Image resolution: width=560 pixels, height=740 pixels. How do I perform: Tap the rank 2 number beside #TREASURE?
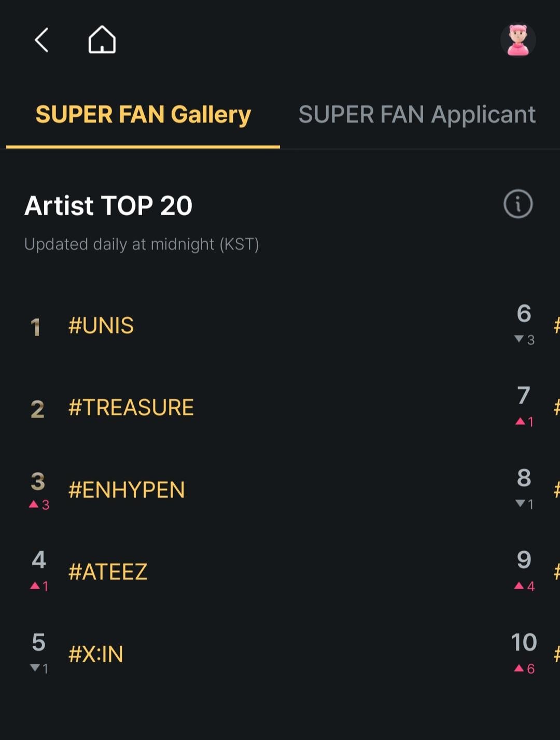coord(37,409)
